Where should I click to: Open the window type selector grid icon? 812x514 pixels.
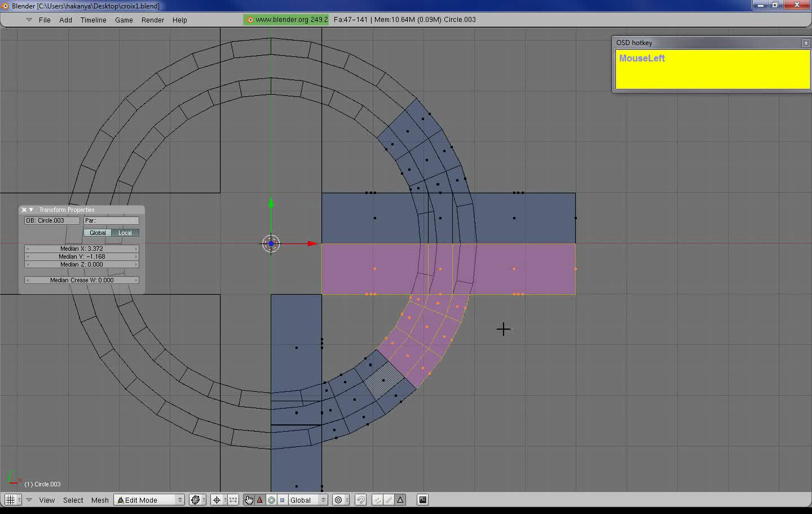pos(10,500)
